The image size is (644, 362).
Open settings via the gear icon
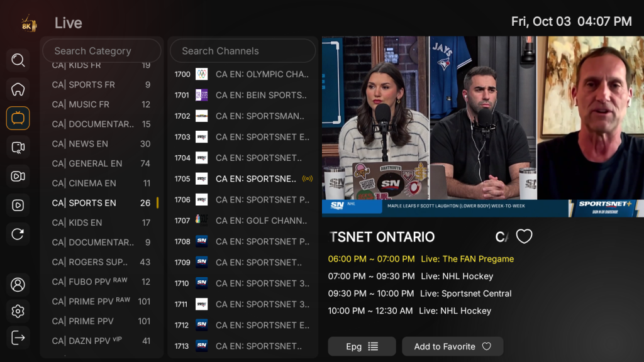coord(18,311)
